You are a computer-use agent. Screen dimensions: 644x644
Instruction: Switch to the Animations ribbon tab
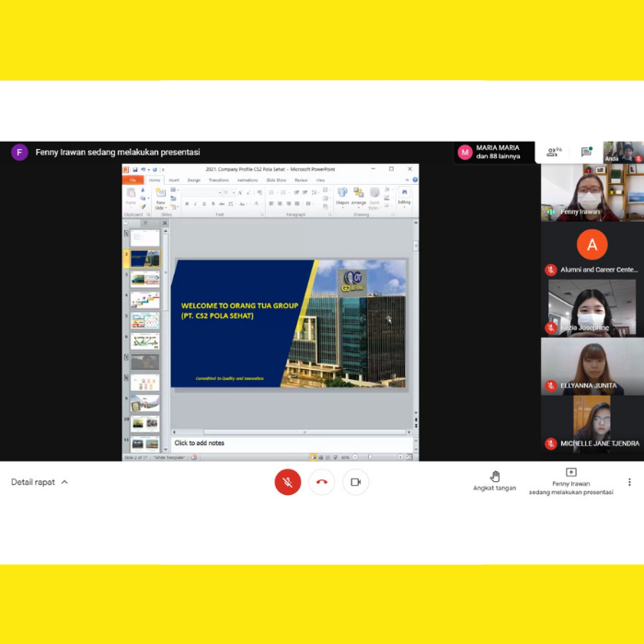click(247, 180)
